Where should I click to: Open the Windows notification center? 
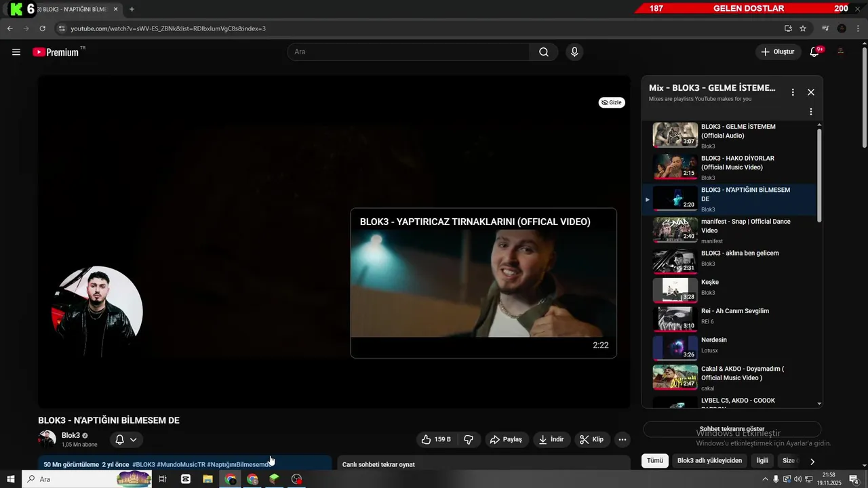tap(854, 479)
